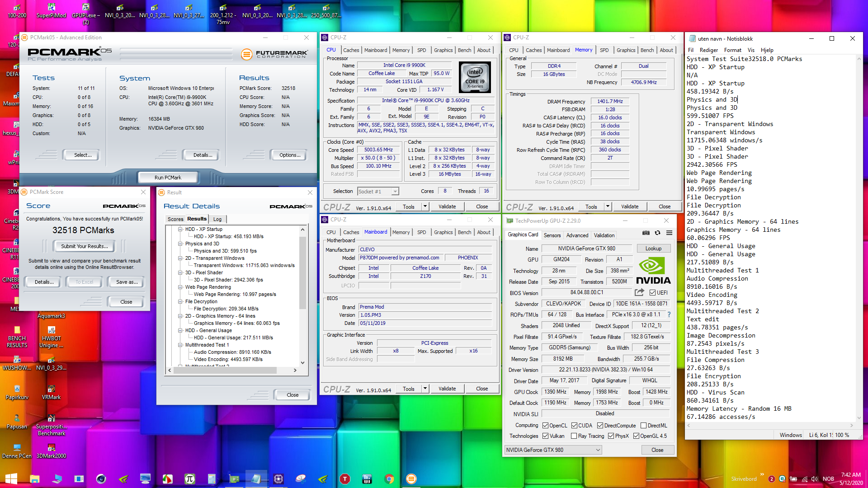Open the Format menu in Notisblokk
This screenshot has width=868, height=488.
pyautogui.click(x=732, y=50)
